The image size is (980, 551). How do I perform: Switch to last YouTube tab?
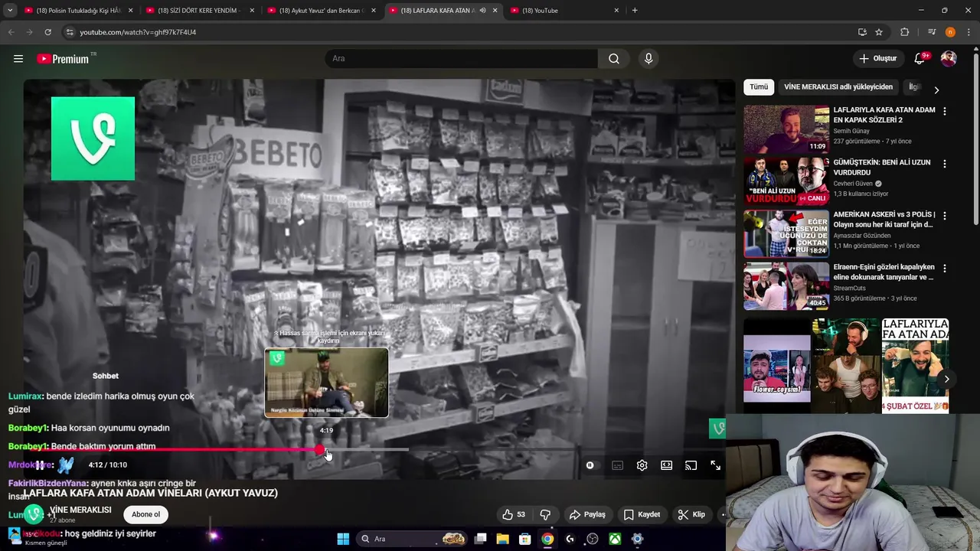tap(564, 11)
